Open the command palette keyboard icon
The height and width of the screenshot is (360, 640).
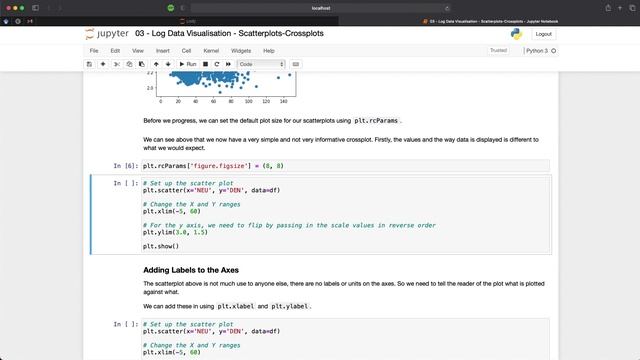(296, 64)
